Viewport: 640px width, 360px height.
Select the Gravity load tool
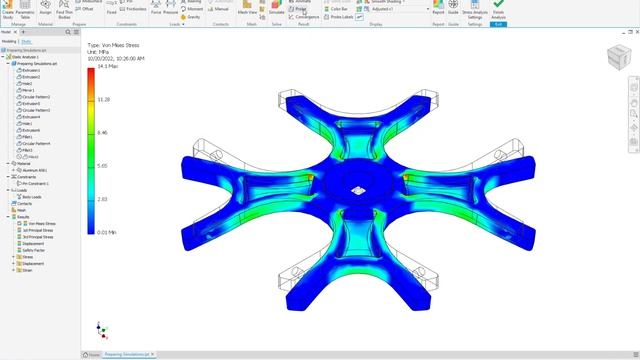coord(190,17)
